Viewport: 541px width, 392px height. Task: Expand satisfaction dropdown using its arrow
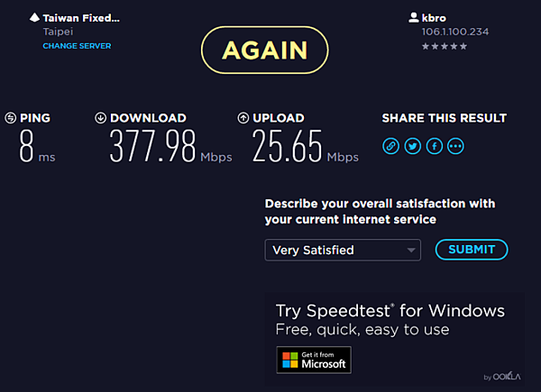[x=411, y=250]
